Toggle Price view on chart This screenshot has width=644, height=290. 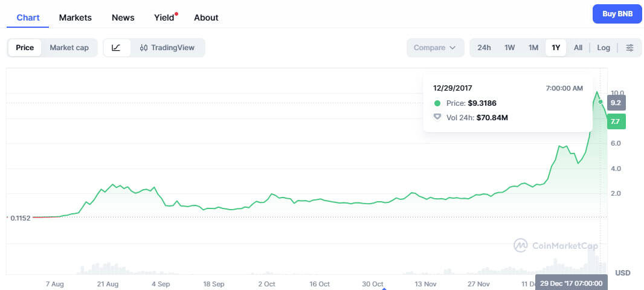[x=25, y=48]
